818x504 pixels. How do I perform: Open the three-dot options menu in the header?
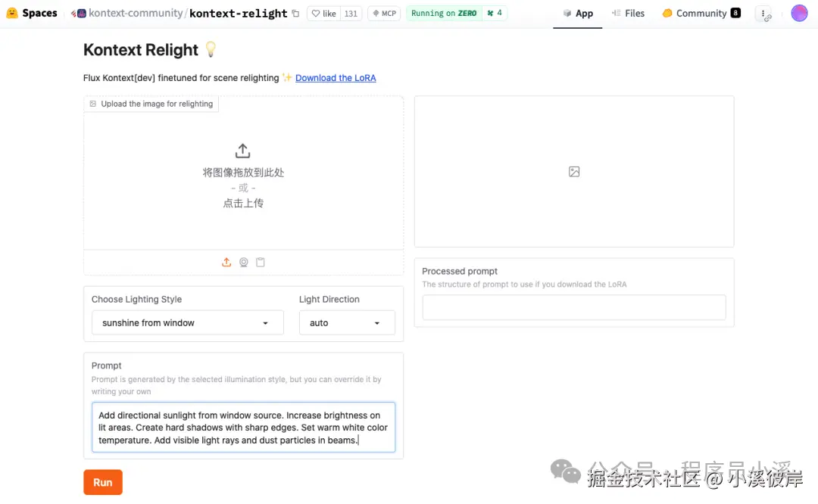[x=764, y=13]
